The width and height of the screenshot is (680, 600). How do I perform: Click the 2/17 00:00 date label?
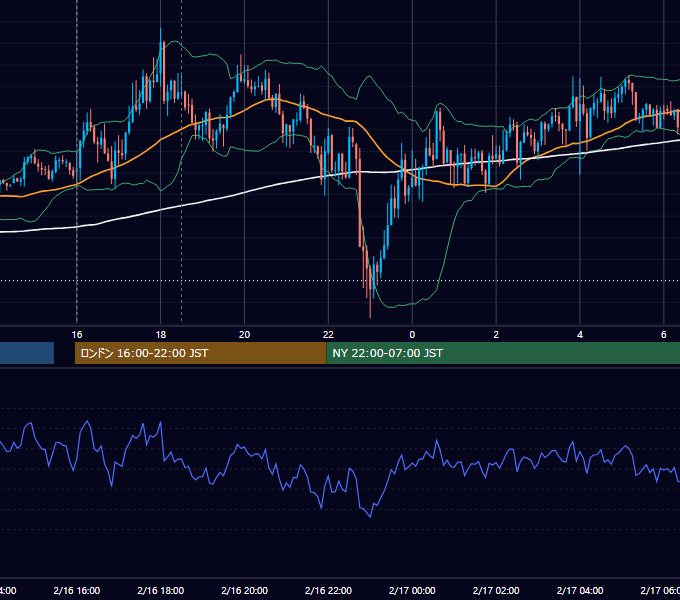tap(412, 590)
